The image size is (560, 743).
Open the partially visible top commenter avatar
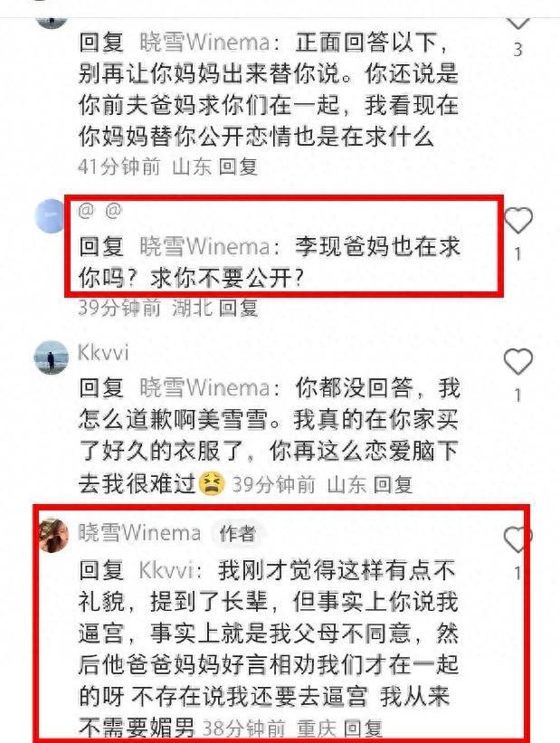(x=52, y=22)
